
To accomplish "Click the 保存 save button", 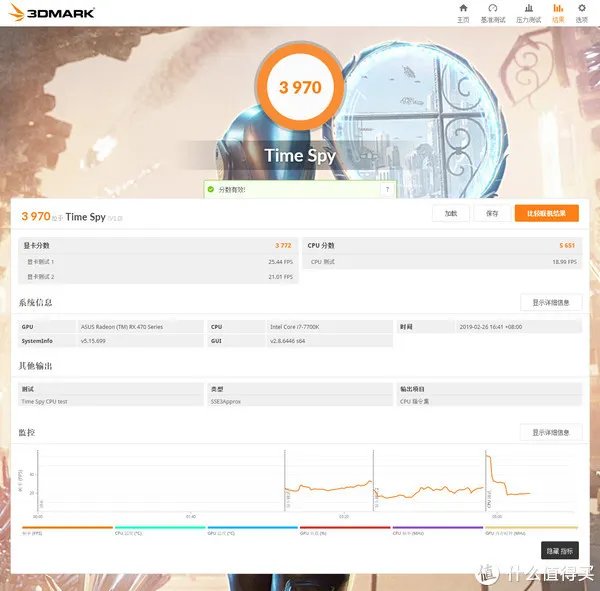I will pos(492,213).
